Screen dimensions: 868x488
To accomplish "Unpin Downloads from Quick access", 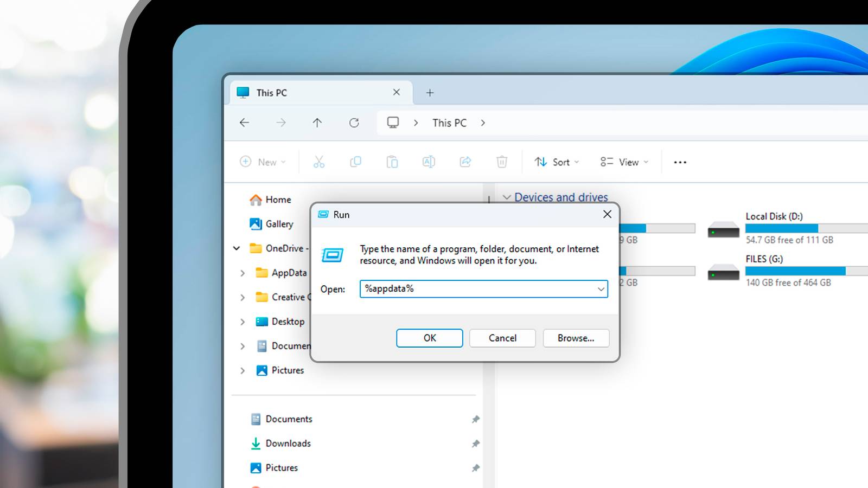I will [x=476, y=444].
